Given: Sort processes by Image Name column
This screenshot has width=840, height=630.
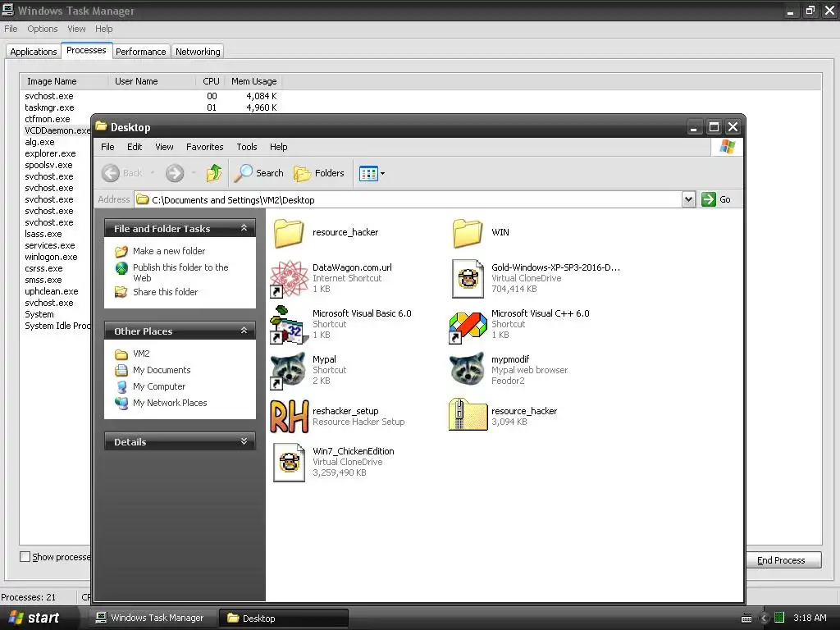Looking at the screenshot, I should pos(64,81).
